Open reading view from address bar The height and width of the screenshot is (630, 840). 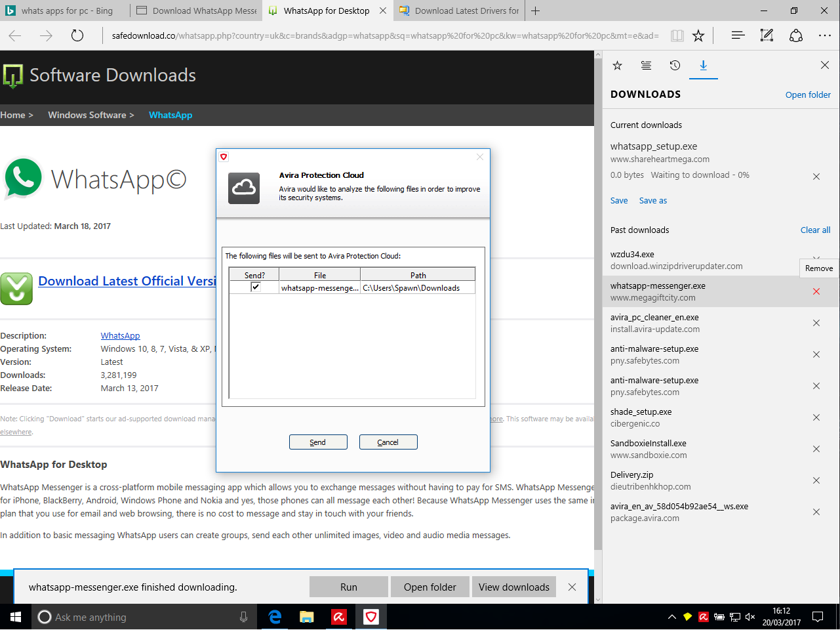tap(677, 35)
